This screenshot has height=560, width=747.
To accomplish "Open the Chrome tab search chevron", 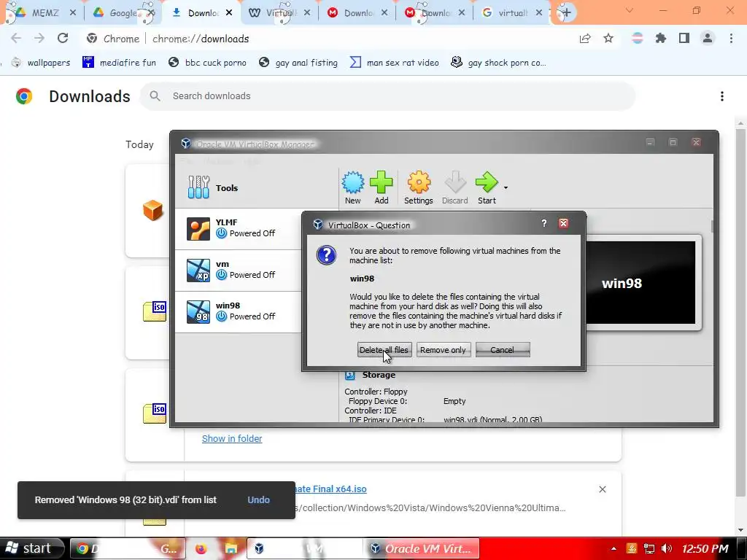I will click(630, 10).
